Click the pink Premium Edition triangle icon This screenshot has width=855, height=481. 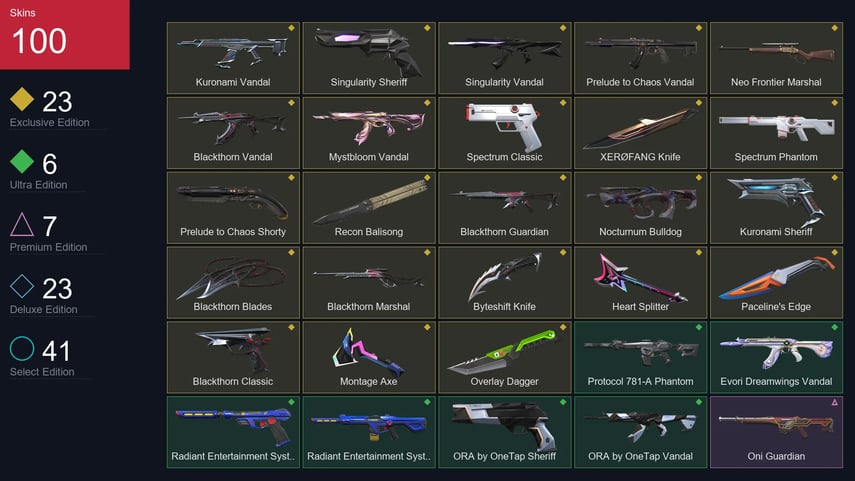[22, 224]
